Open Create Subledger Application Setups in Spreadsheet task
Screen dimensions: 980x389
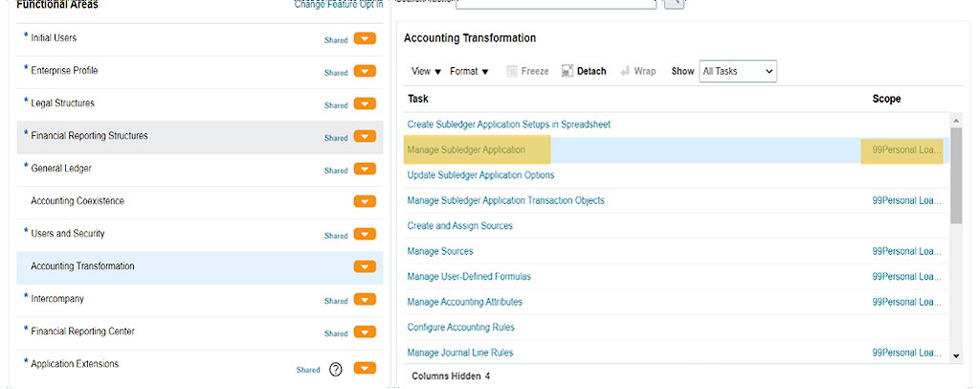(x=508, y=125)
